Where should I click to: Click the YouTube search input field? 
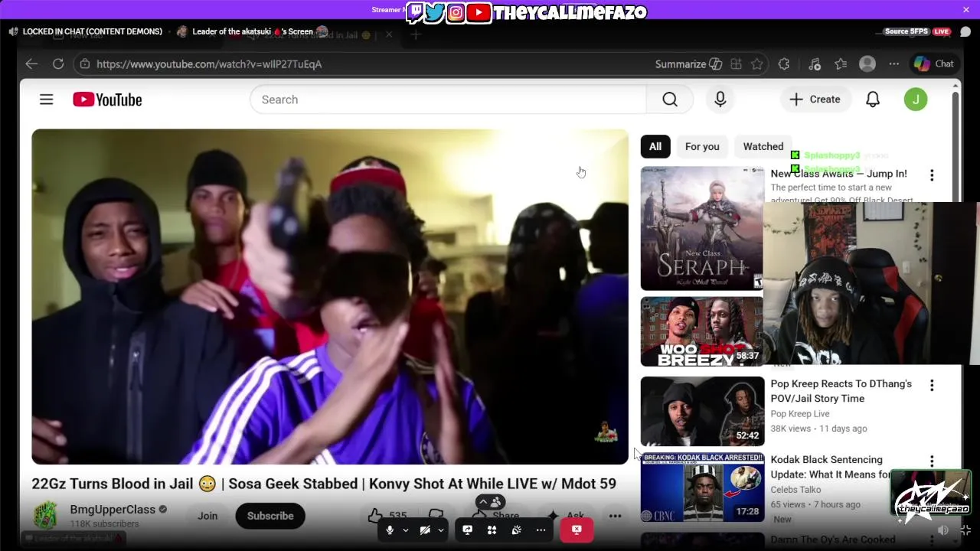[448, 99]
